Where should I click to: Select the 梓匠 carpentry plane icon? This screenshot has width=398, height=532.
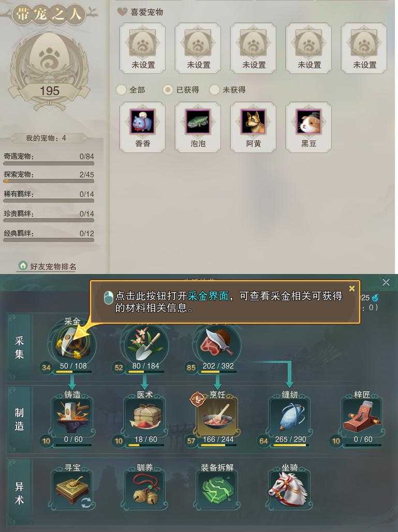pos(362,418)
